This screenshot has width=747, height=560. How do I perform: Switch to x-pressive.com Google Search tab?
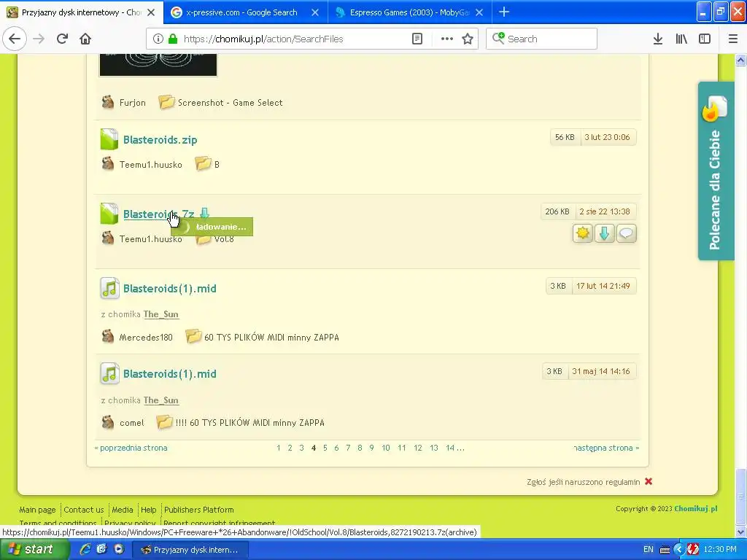[x=241, y=12]
